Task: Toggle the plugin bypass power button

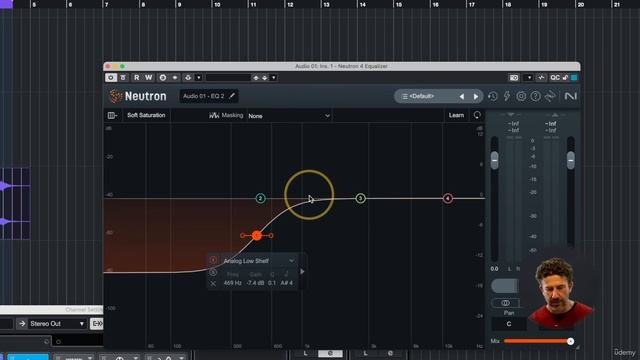Action: click(111, 78)
